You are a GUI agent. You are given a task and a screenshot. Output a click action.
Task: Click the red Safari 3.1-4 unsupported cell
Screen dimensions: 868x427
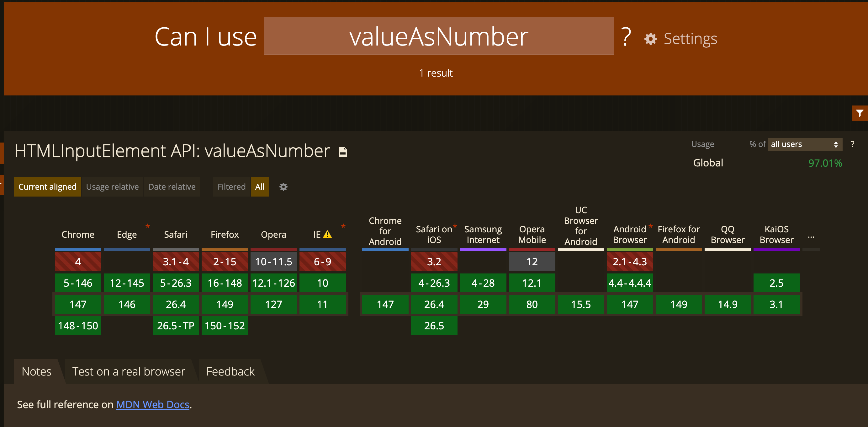[176, 262]
